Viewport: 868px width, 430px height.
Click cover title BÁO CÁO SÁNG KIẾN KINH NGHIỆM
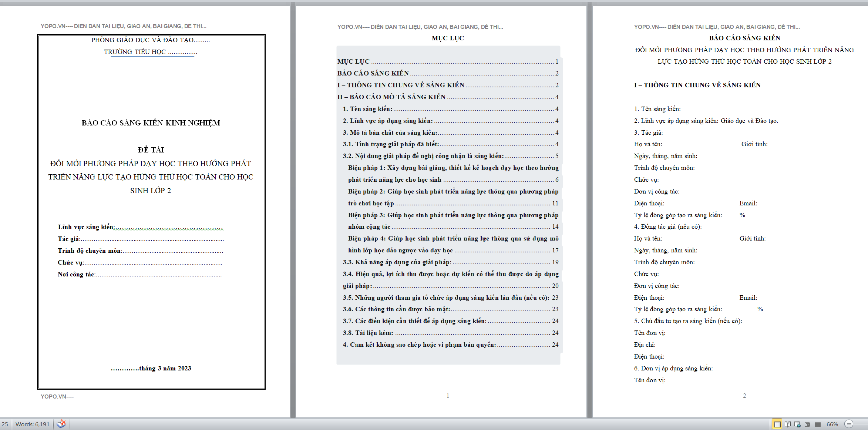(151, 123)
